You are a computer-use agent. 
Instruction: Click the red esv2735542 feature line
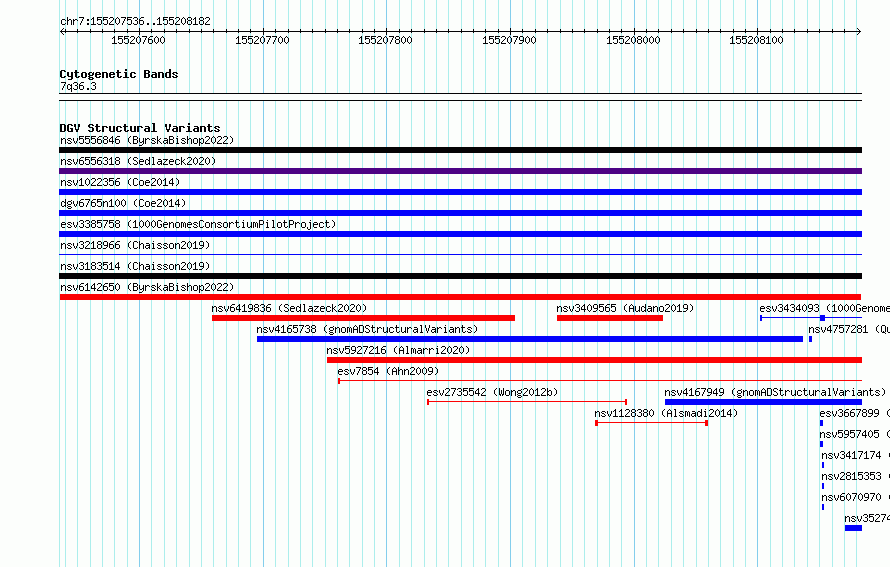pos(527,402)
